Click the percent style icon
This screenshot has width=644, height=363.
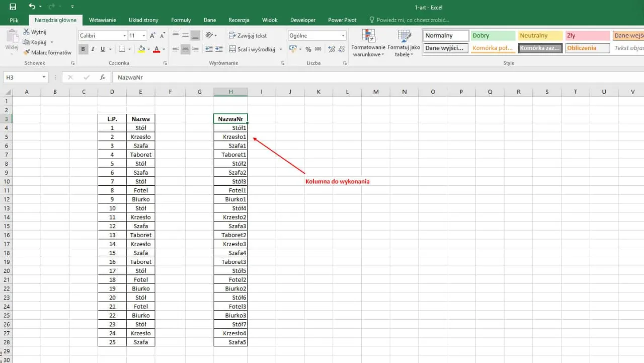point(308,49)
